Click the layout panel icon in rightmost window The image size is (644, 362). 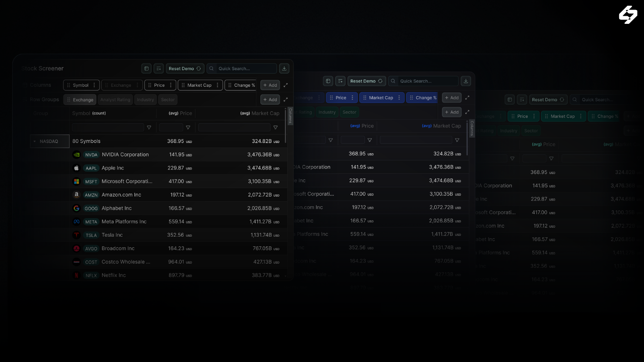tap(510, 100)
